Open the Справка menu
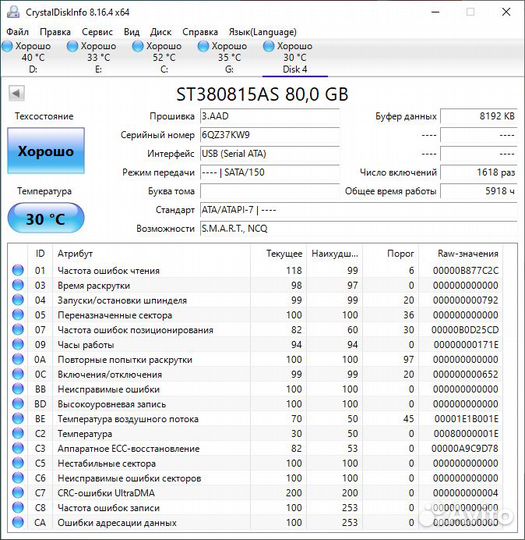525x540 pixels. (x=200, y=32)
